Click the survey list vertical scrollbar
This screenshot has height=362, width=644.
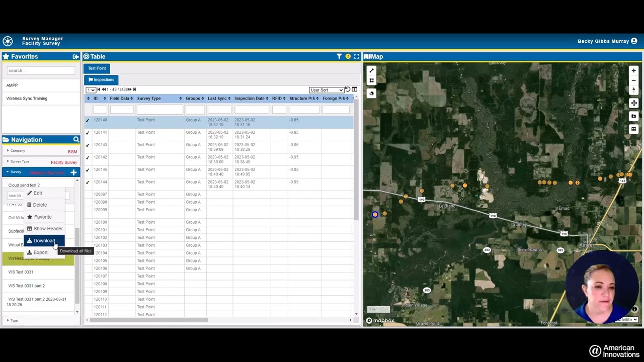77,265
